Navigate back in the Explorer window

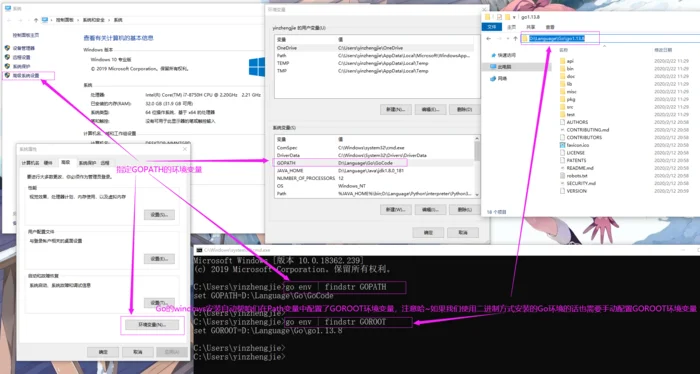488,39
